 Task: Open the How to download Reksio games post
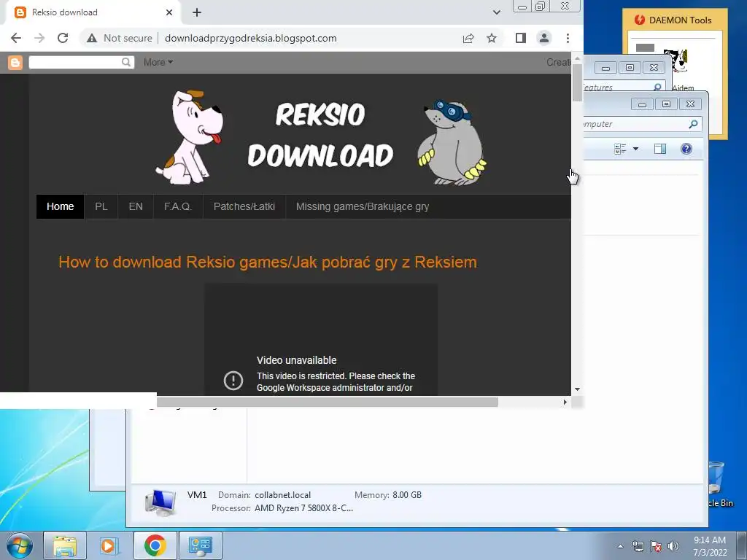(x=268, y=262)
